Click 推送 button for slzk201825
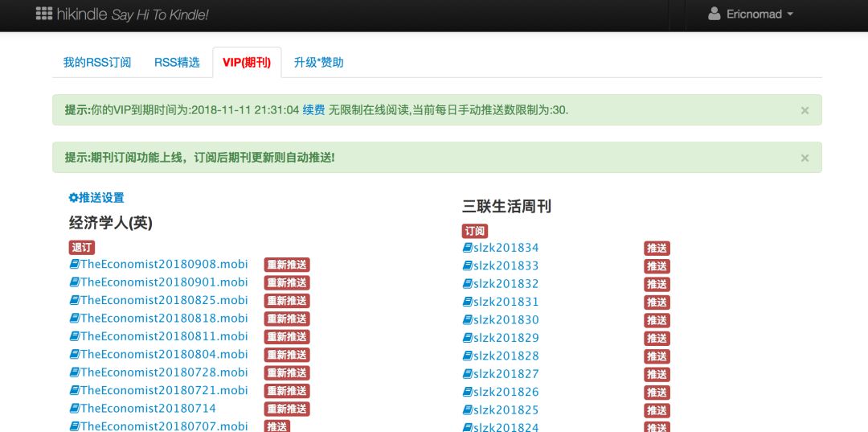 (657, 410)
